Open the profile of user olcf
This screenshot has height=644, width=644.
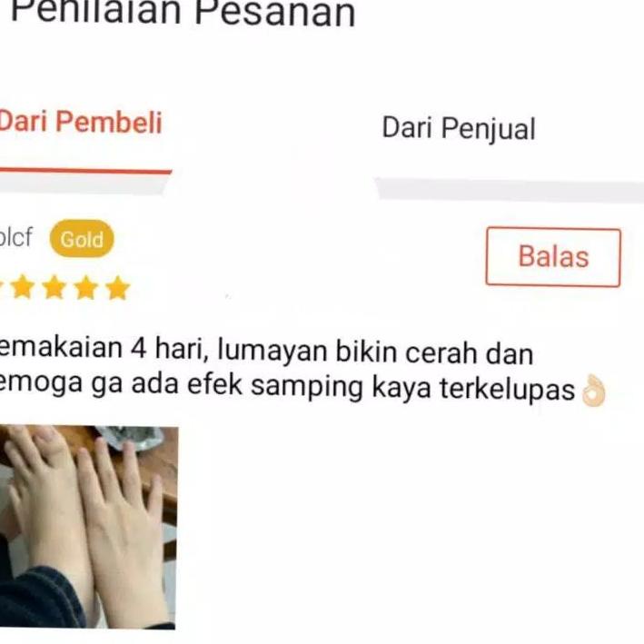[x=15, y=236]
